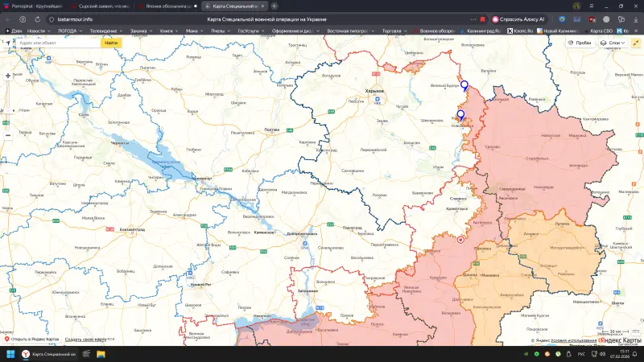Click the Создать свою карту link
The width and height of the screenshot is (644, 362).
[x=85, y=339]
